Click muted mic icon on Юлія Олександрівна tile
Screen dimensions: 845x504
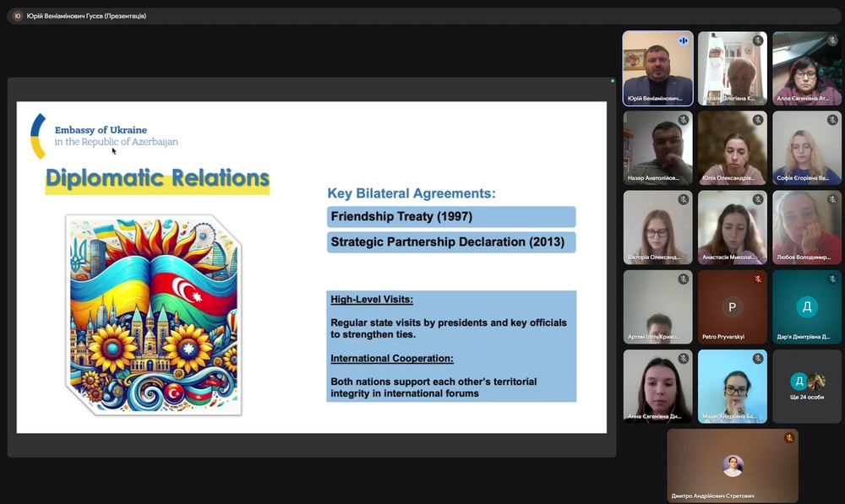point(758,120)
